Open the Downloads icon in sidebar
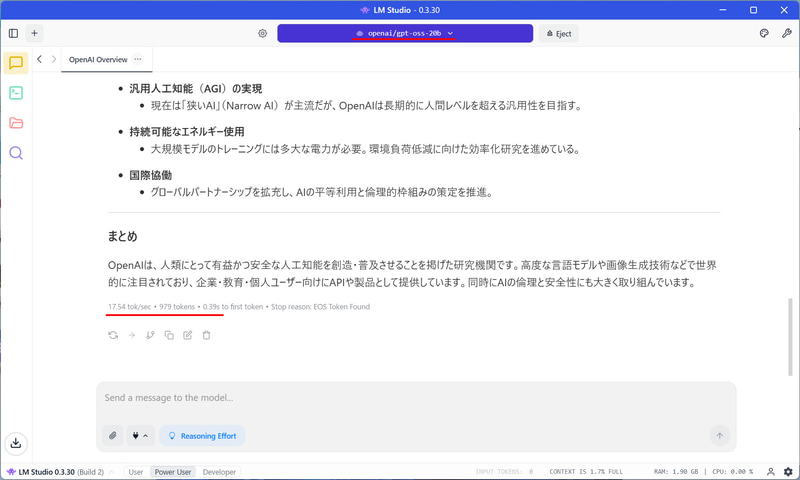800x480 pixels. point(16,443)
